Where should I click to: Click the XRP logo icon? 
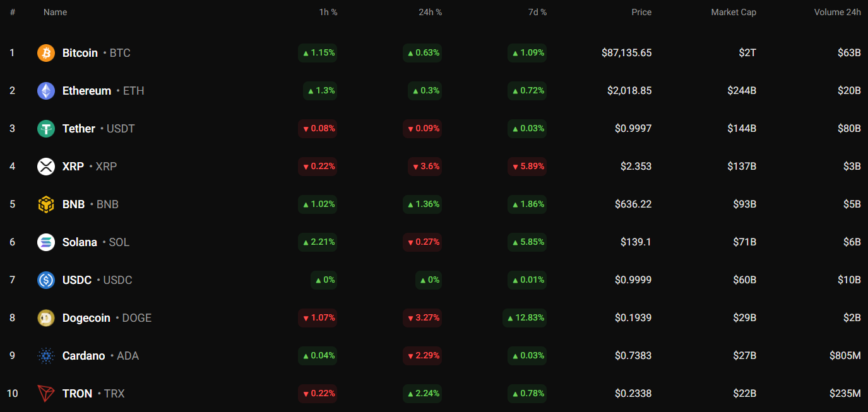click(46, 167)
